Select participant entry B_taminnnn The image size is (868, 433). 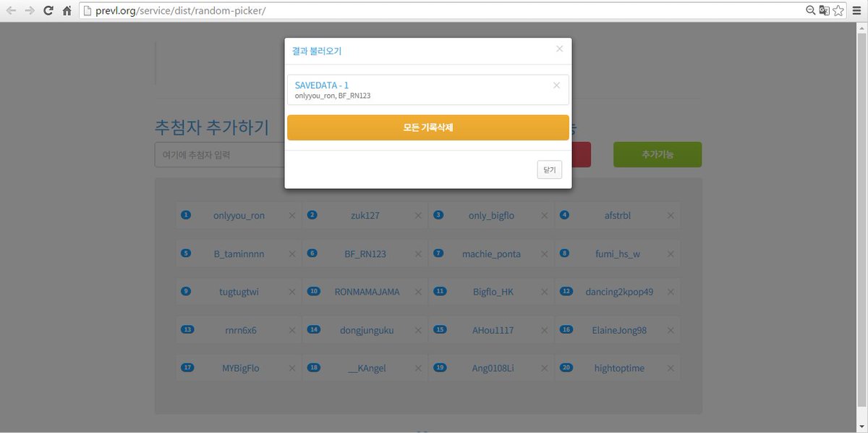click(x=239, y=253)
